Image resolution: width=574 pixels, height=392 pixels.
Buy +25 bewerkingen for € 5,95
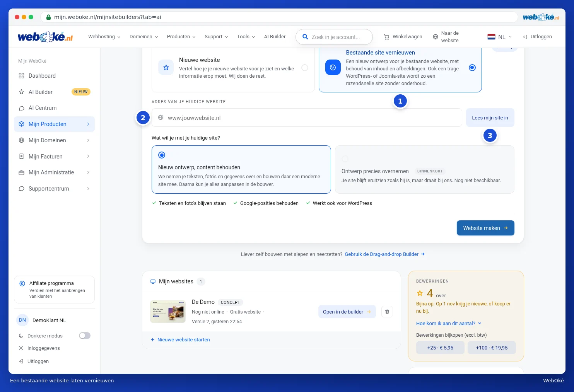(440, 348)
